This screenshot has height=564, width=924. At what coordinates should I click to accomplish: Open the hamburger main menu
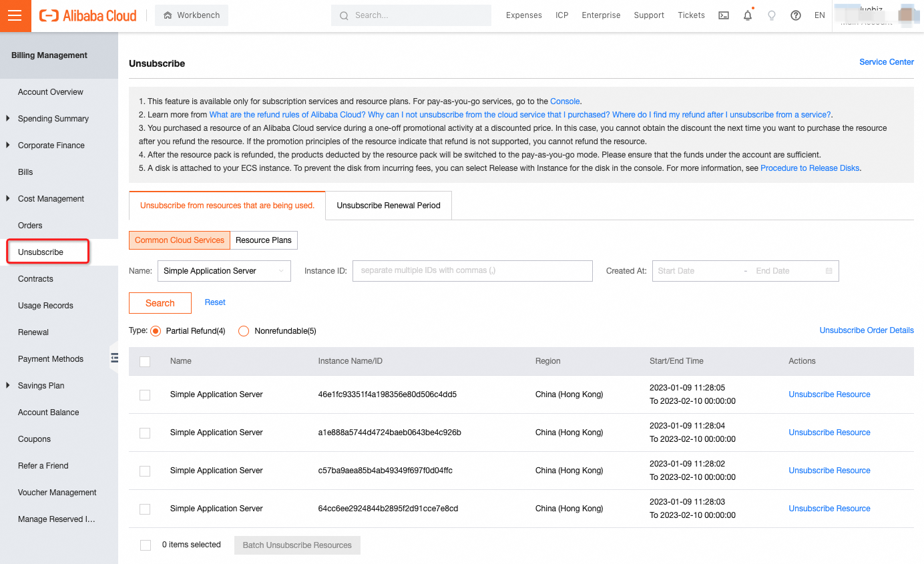click(15, 15)
